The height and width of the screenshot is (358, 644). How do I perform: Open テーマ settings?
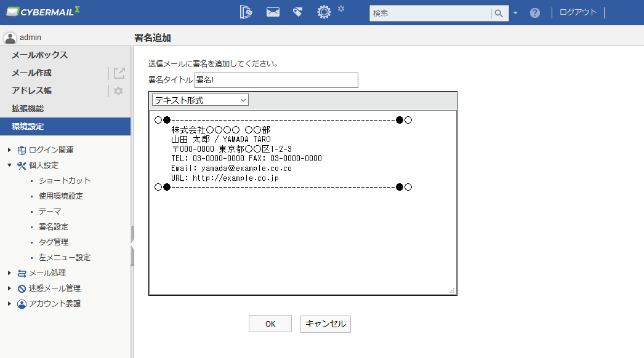[x=50, y=212]
